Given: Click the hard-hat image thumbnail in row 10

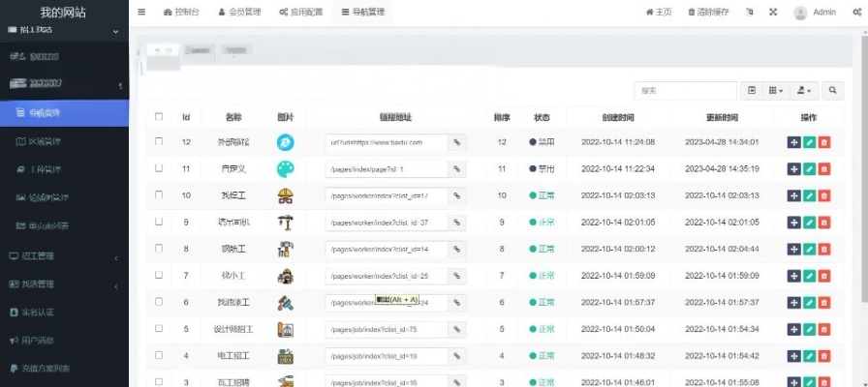Looking at the screenshot, I should [286, 195].
